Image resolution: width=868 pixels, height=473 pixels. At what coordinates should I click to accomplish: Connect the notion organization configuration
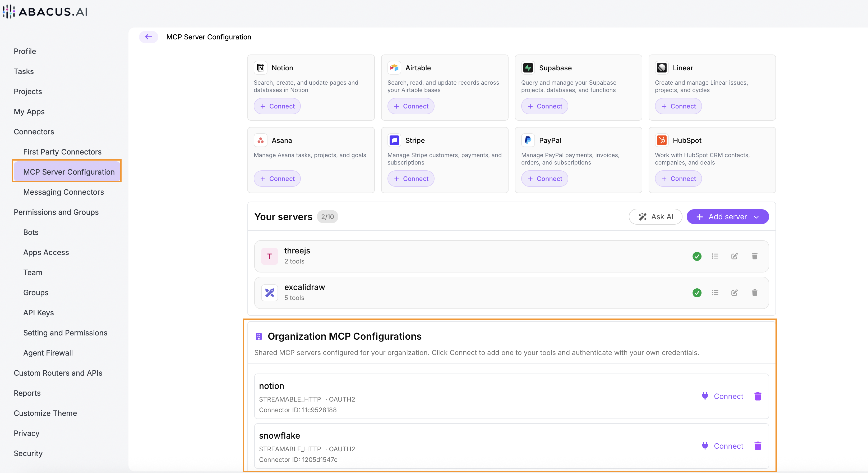(722, 396)
